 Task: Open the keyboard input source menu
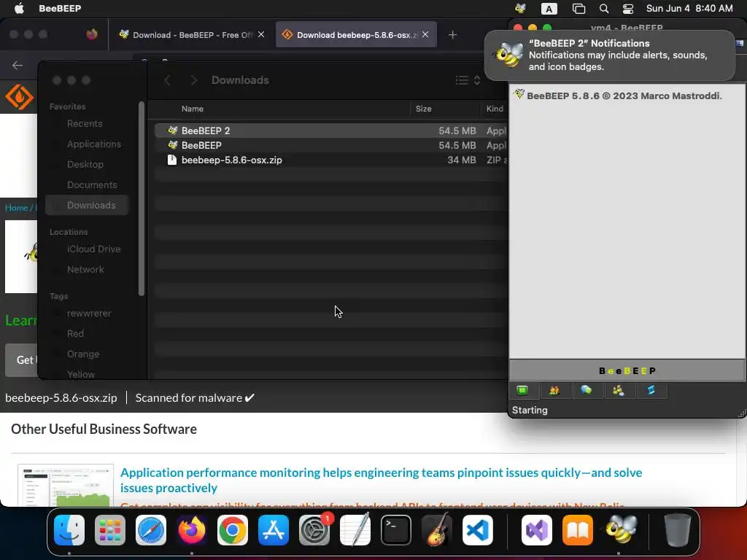[x=549, y=9]
